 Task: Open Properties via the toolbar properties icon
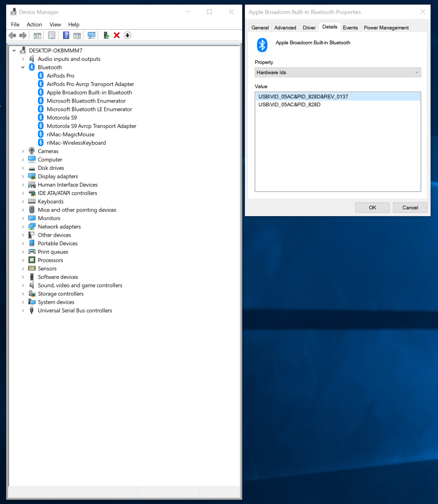pyautogui.click(x=52, y=35)
